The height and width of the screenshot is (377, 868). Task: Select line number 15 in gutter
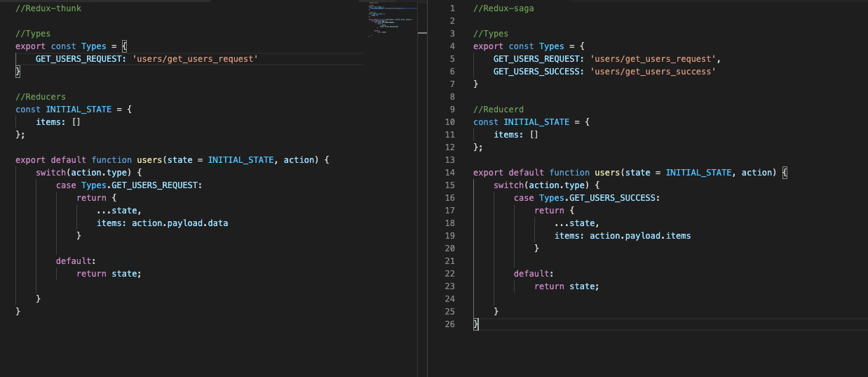(x=450, y=185)
